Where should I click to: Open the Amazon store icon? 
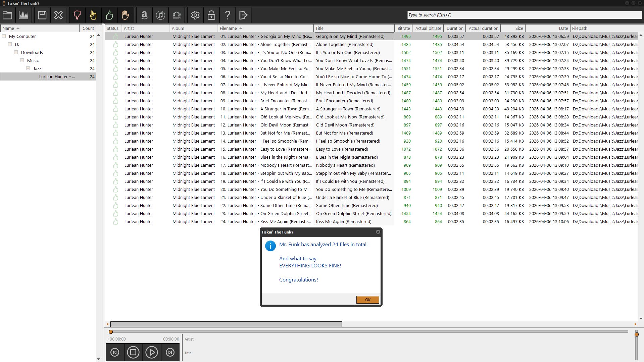(144, 15)
